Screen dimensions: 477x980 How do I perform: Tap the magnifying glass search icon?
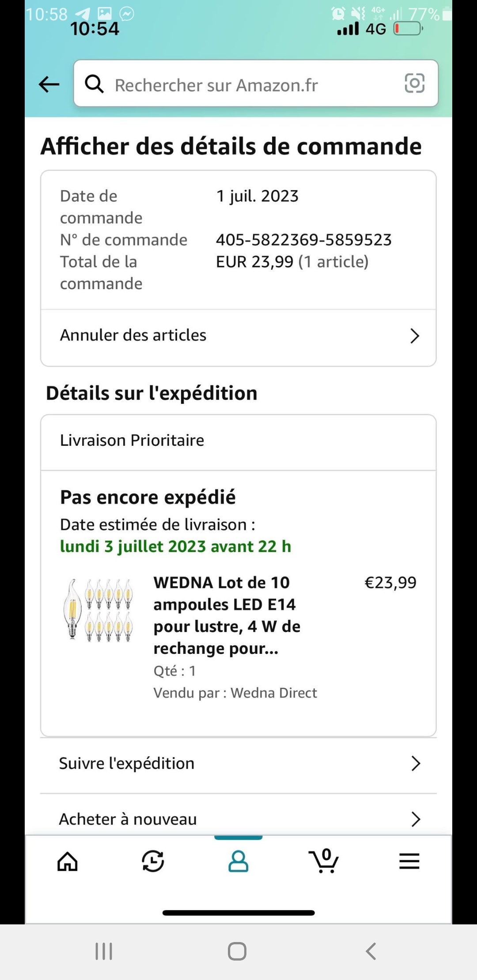pos(94,83)
